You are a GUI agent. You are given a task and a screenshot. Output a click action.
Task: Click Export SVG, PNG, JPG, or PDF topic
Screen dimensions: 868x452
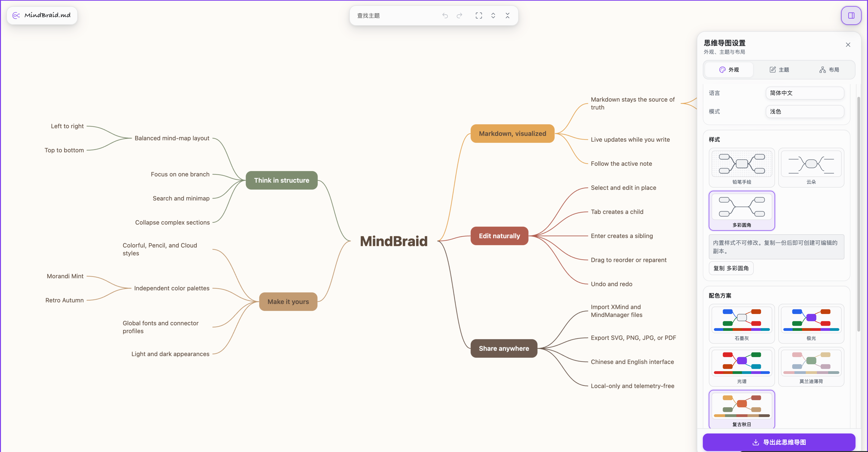pos(633,338)
